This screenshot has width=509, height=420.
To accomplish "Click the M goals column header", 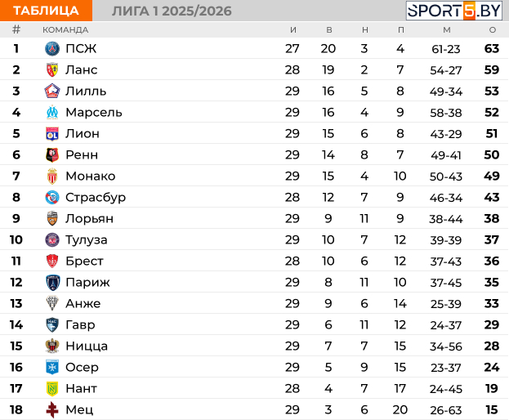I will [x=446, y=30].
